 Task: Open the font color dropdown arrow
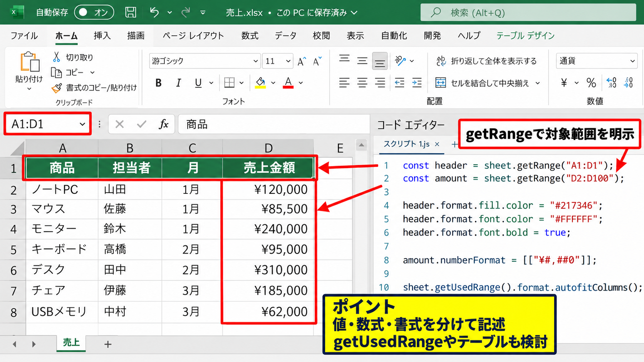(301, 83)
